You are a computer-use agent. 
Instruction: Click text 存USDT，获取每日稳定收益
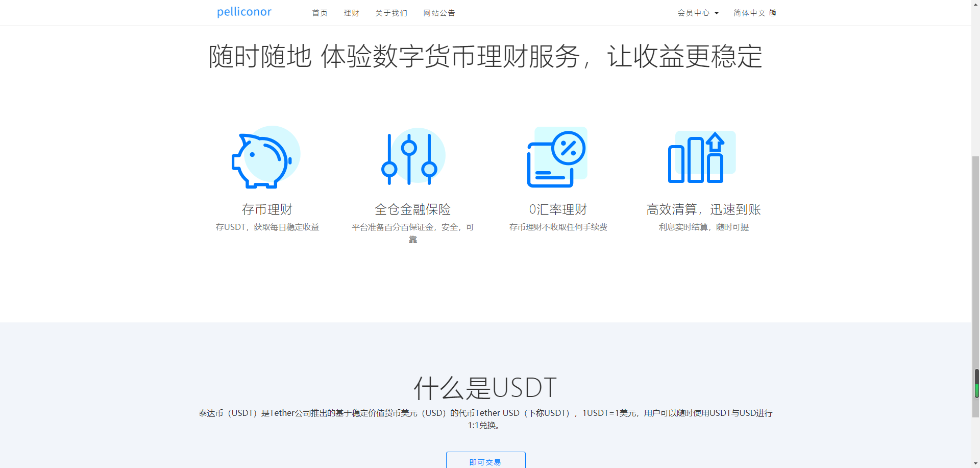pos(267,227)
